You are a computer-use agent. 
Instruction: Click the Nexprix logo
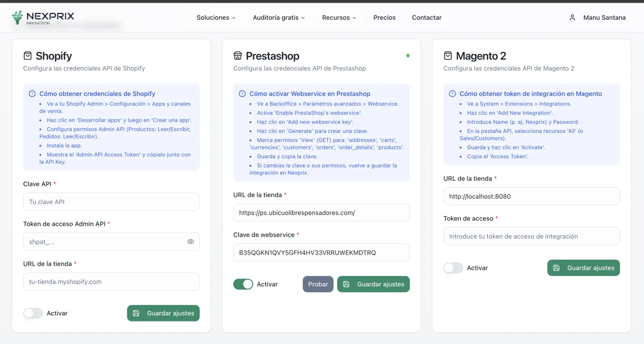(x=43, y=17)
